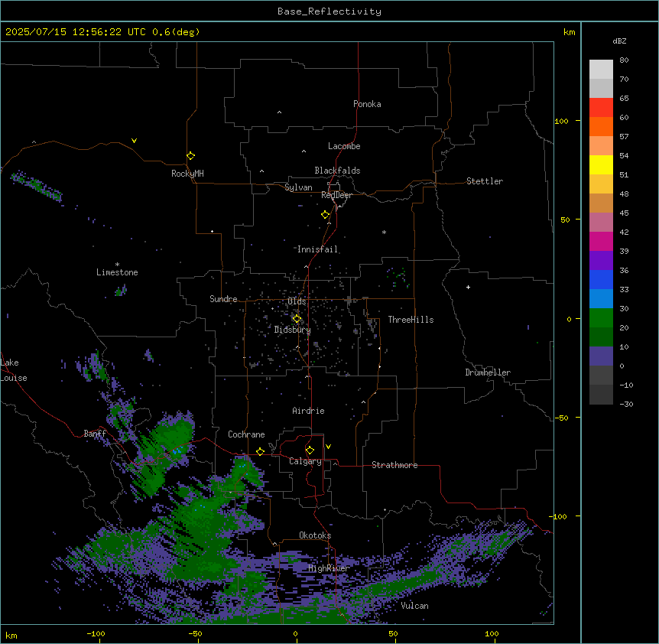This screenshot has width=659, height=644.
Task: Select the Calgary city label
Action: 306,461
